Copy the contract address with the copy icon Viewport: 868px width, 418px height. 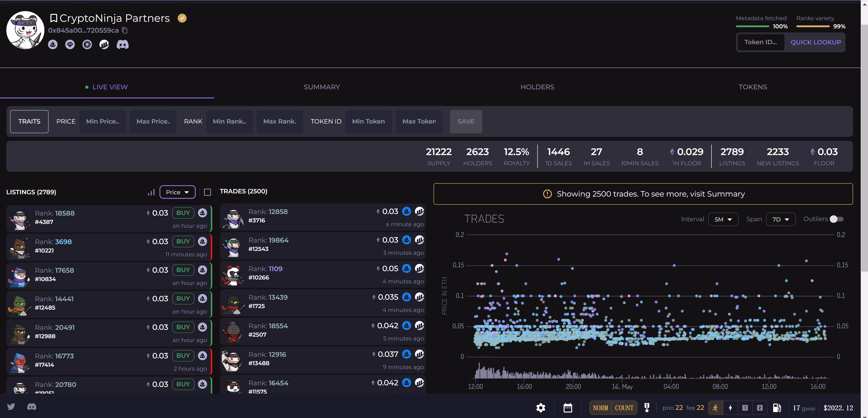(125, 30)
